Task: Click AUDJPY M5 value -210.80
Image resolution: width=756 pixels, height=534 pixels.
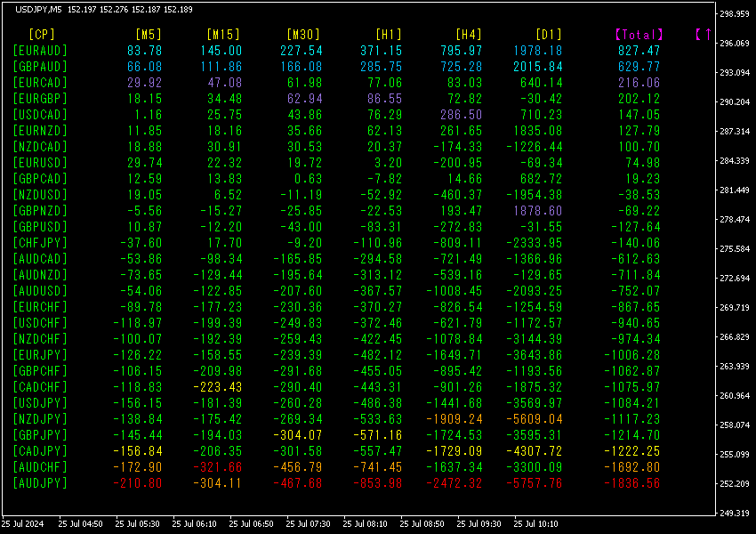Action: click(137, 483)
